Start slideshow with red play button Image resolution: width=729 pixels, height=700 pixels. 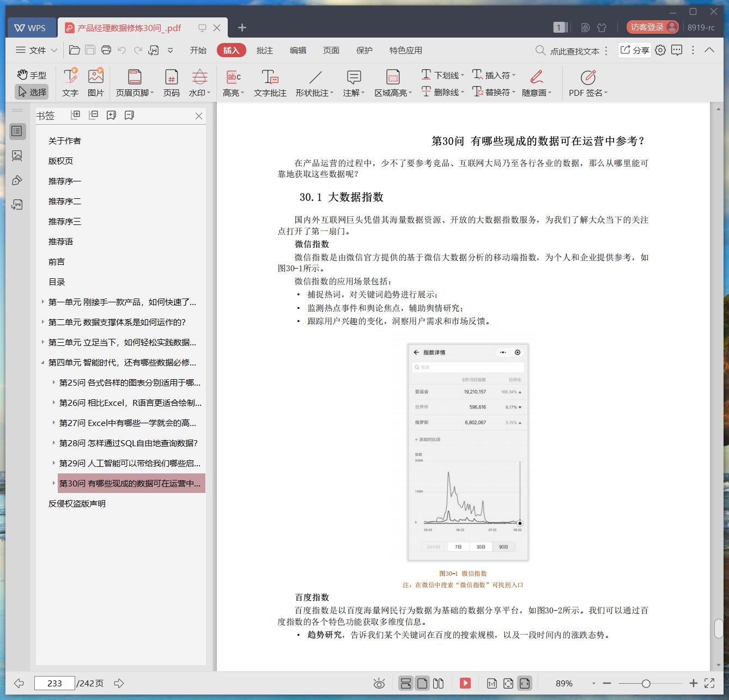point(465,683)
